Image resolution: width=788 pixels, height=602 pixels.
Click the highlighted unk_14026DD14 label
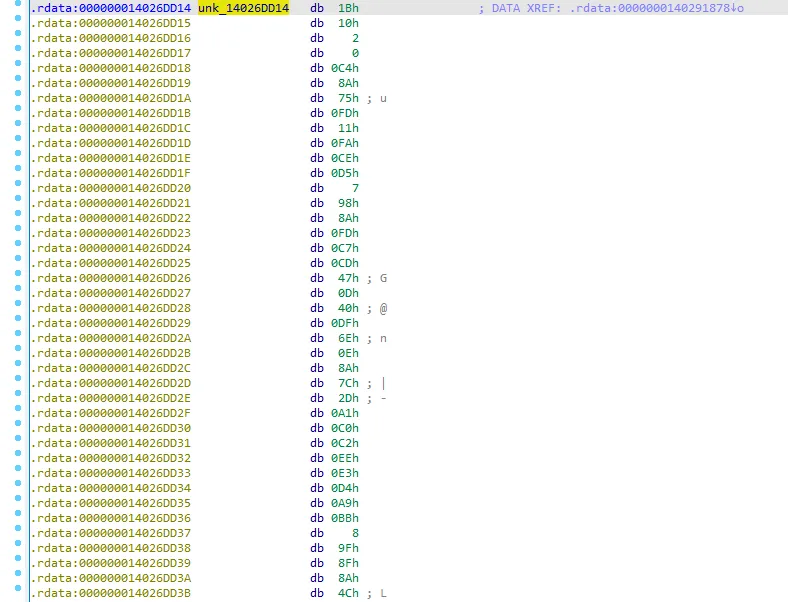coord(243,8)
